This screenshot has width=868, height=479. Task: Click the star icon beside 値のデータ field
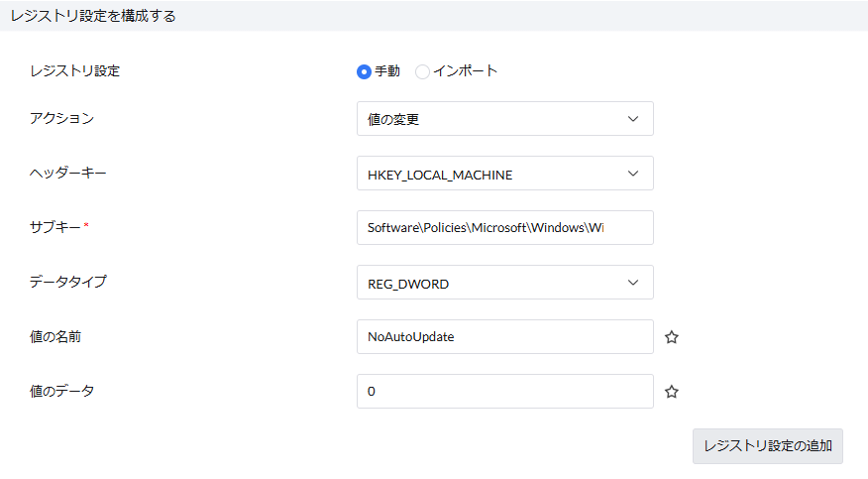[671, 392]
